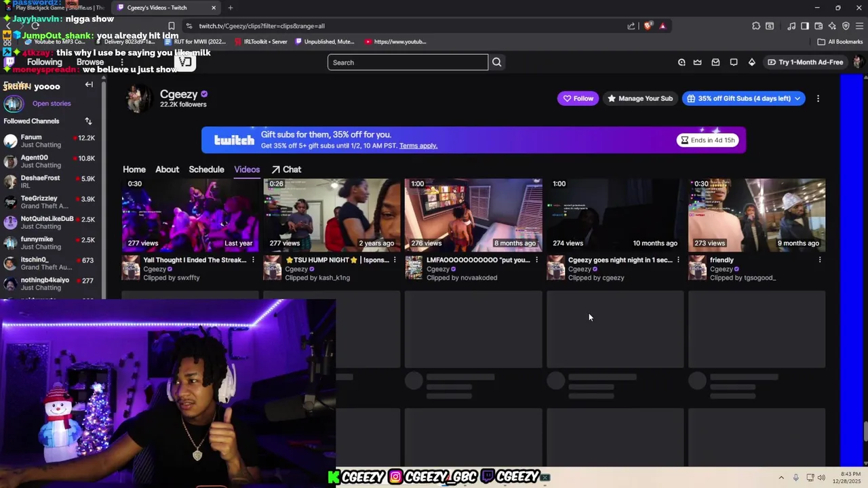Open the RUT for MWII bookmark
The height and width of the screenshot is (488, 868).
click(x=195, y=41)
